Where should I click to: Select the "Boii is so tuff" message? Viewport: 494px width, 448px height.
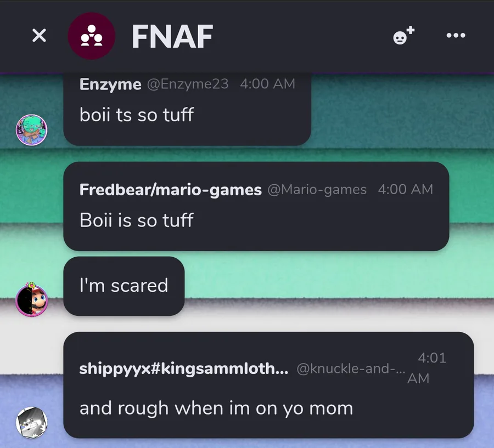[137, 220]
